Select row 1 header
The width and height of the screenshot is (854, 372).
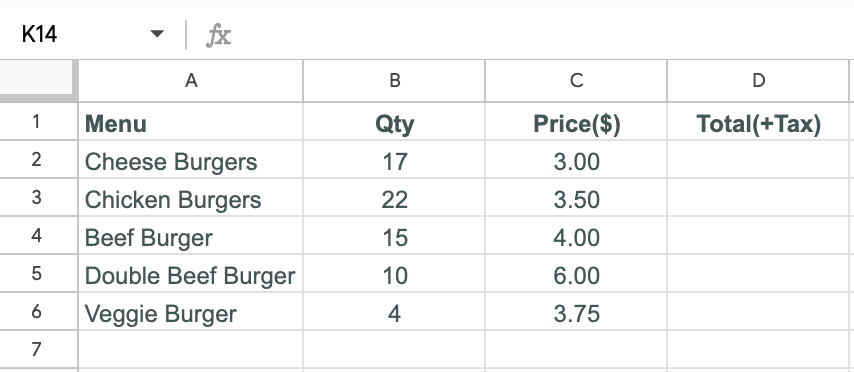pyautogui.click(x=36, y=121)
